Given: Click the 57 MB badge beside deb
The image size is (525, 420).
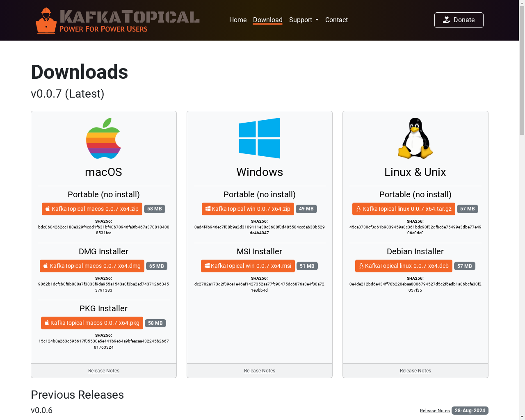Looking at the screenshot, I should tap(465, 266).
